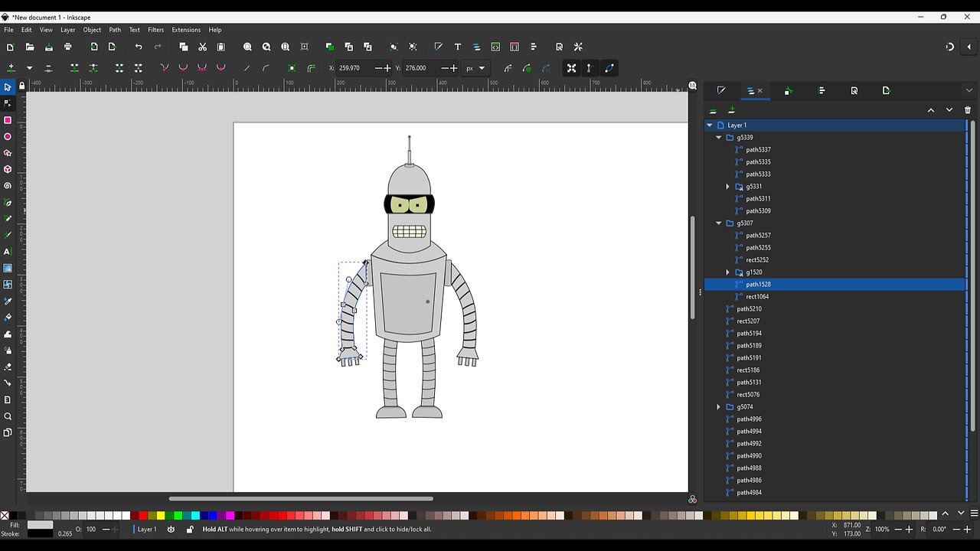Open the Fill and Stroke panel tab
The width and height of the screenshot is (980, 551).
(720, 91)
